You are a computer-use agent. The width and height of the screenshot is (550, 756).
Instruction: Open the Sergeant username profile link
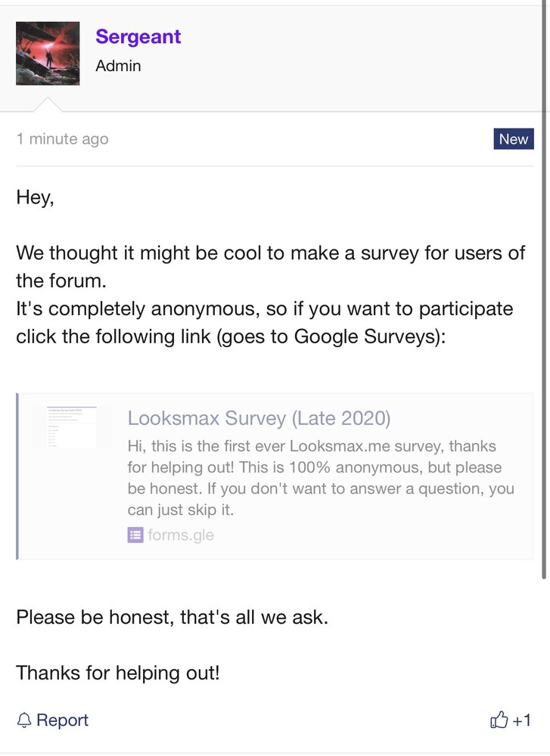[x=138, y=36]
